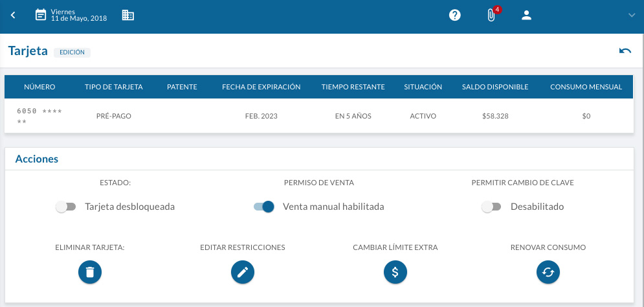Click the Desabilitado switch label
Screen dimensions: 644x307
pos(537,207)
